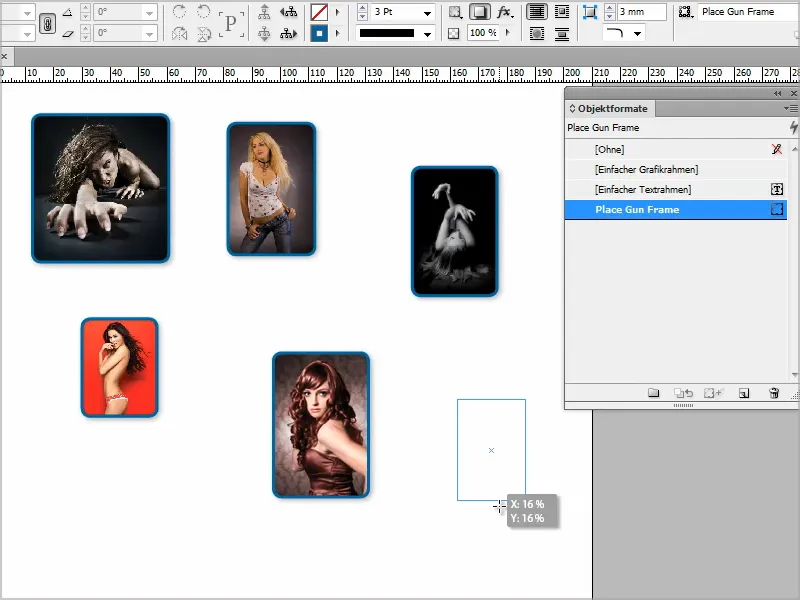Toggle the drop shadow button

(x=480, y=12)
